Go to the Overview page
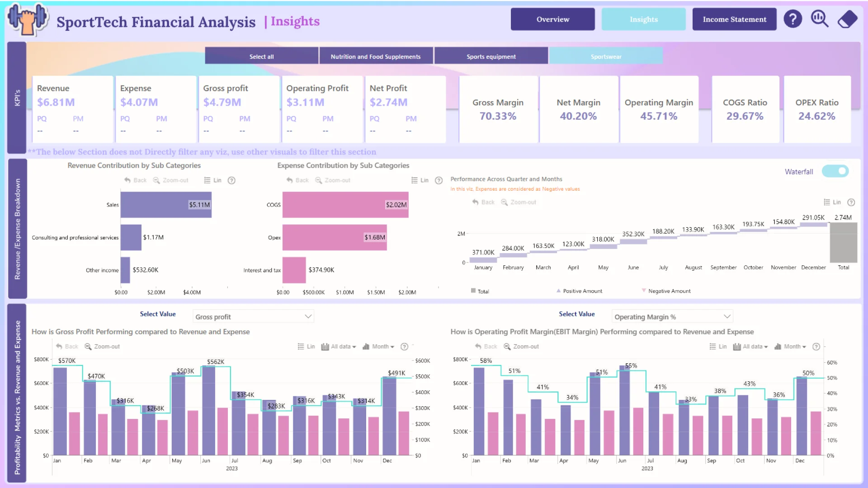Viewport: 868px width, 488px height. tap(552, 19)
